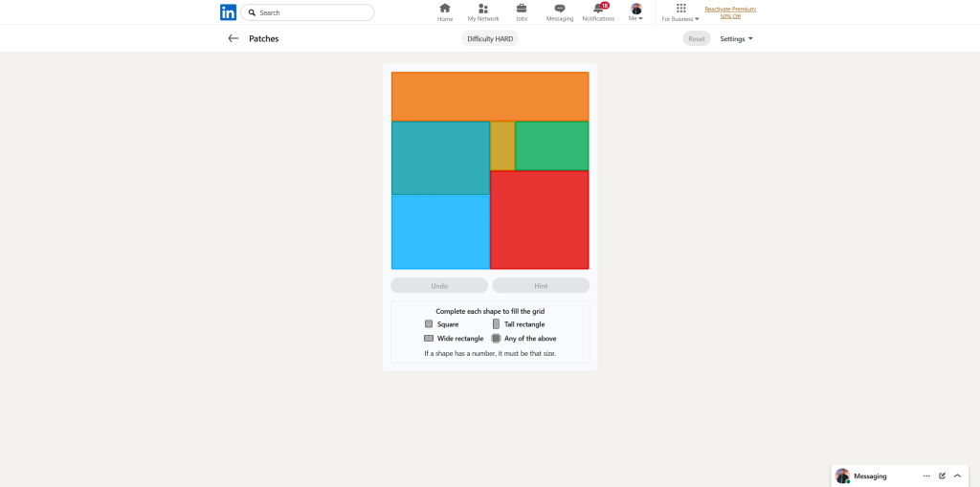
Task: Focus the LinkedIn Search field
Action: 307,12
